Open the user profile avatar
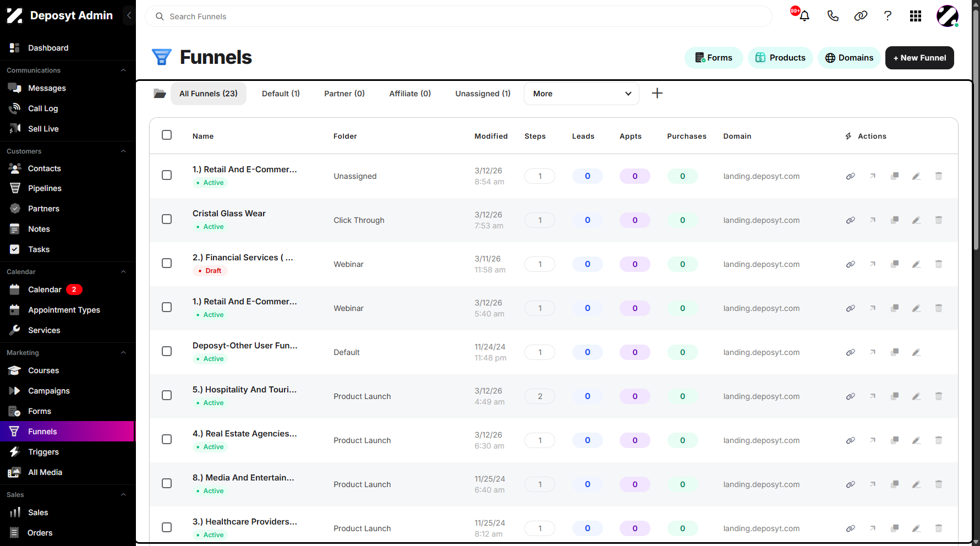This screenshot has height=546, width=980. click(x=948, y=16)
